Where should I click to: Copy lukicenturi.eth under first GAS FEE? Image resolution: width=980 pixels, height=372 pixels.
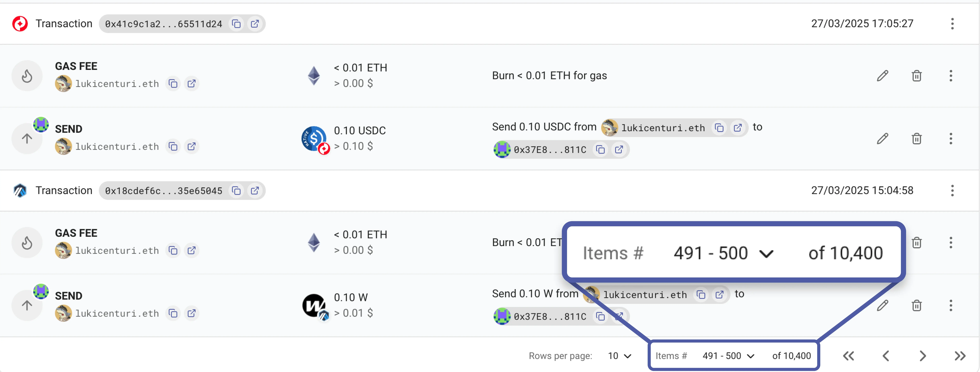(x=173, y=84)
